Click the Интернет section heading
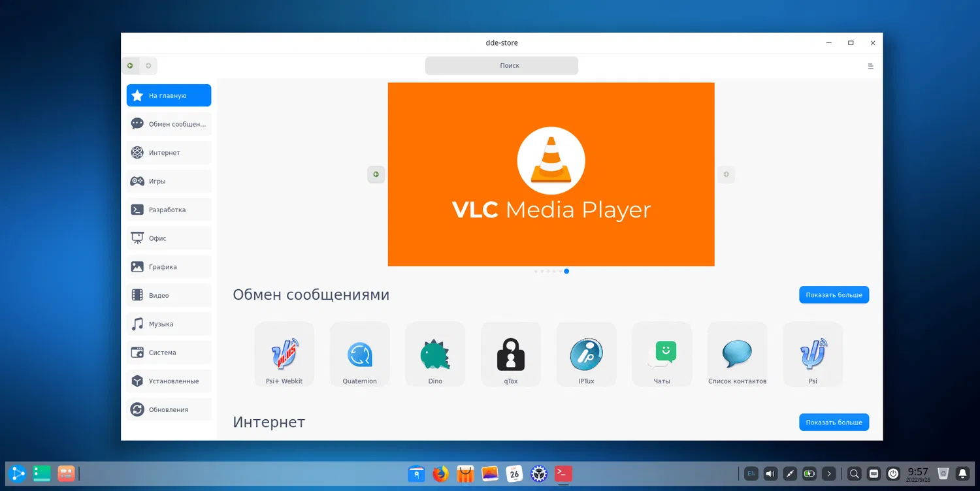The image size is (980, 491). tap(269, 422)
